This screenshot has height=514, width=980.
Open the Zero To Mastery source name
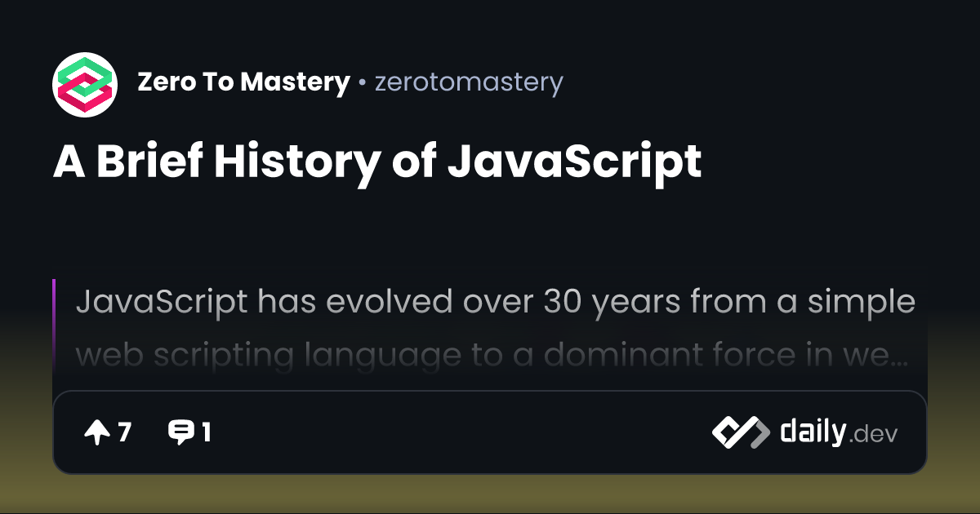coord(243,82)
